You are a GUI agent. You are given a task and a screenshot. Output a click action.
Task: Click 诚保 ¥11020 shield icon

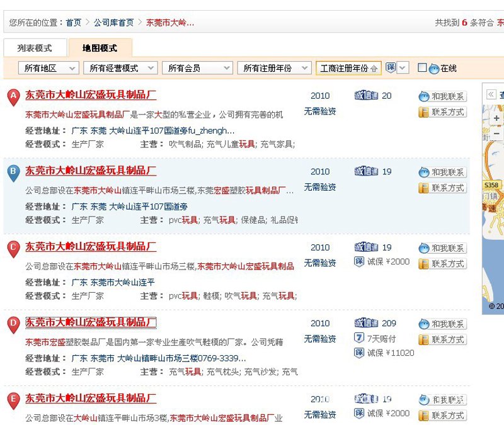[x=358, y=353]
